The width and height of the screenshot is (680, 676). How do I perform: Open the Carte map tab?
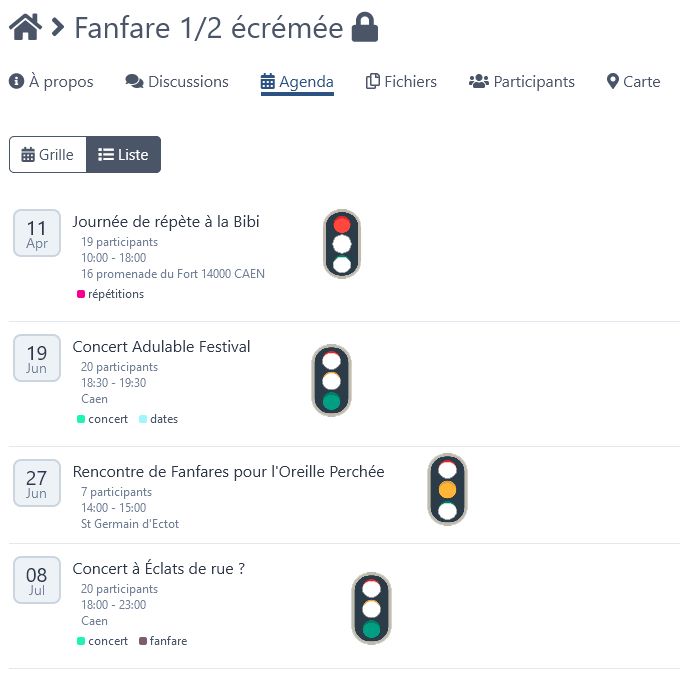(x=633, y=82)
